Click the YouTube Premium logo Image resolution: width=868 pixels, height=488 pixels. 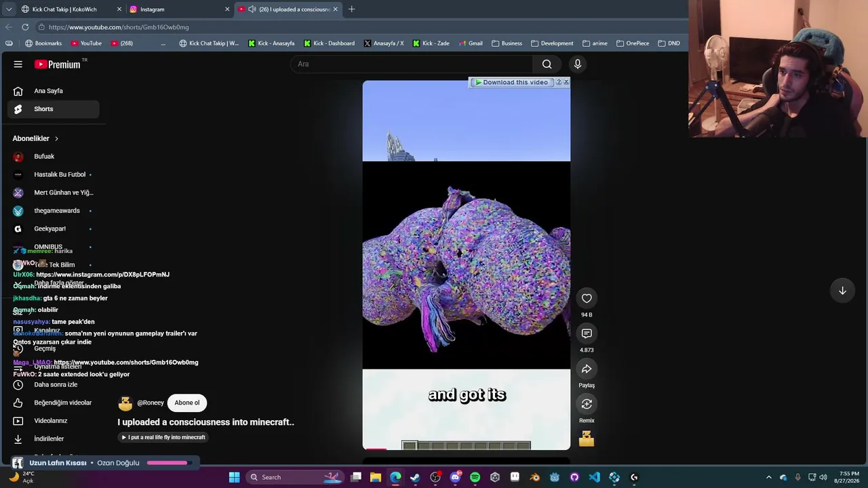pyautogui.click(x=58, y=64)
